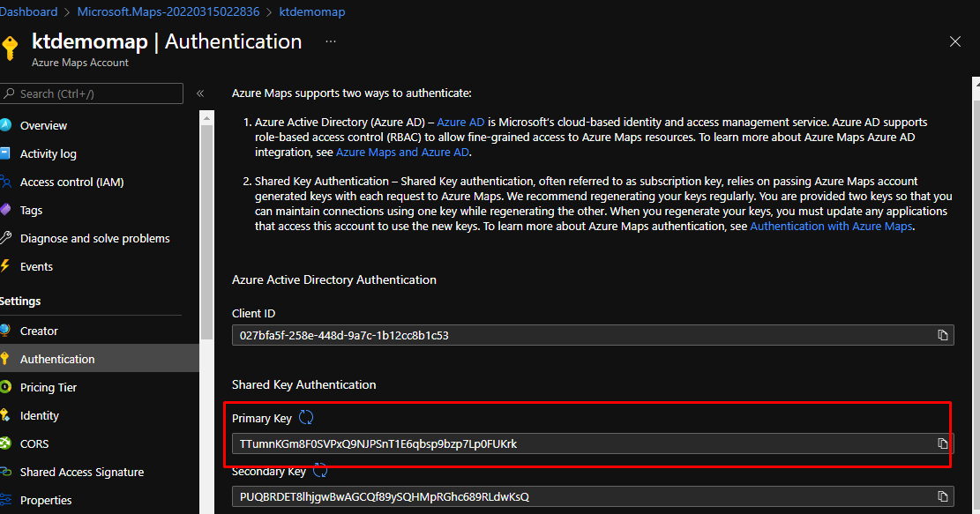Image resolution: width=980 pixels, height=514 pixels.
Task: Copy the Secondary Key to clipboard
Action: [x=942, y=496]
